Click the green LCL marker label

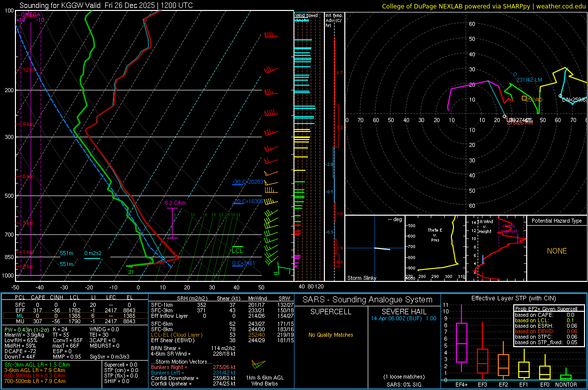[x=237, y=251]
